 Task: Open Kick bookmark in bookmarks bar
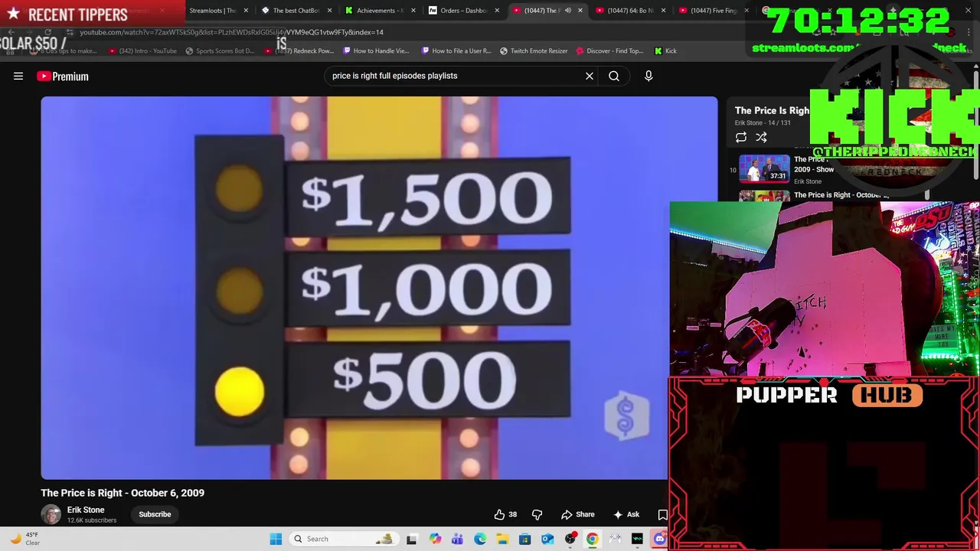pos(665,51)
